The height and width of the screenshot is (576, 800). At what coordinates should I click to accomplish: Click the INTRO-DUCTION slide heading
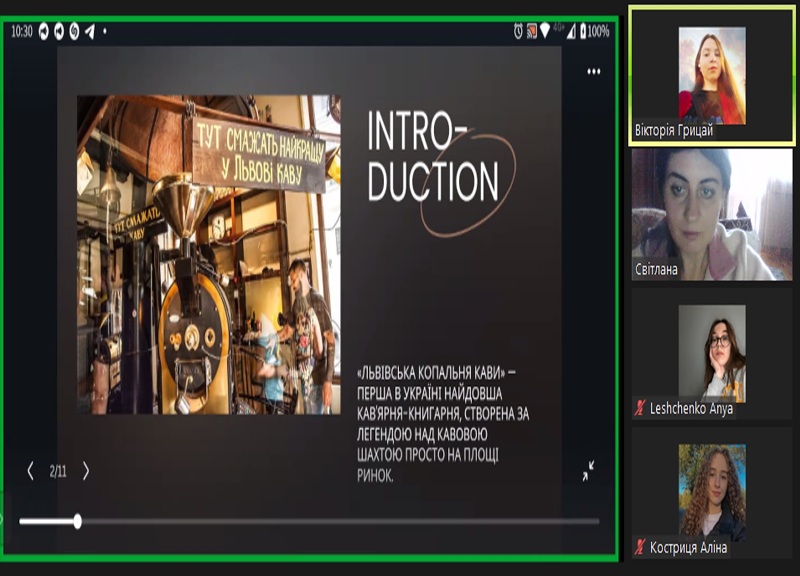point(433,157)
